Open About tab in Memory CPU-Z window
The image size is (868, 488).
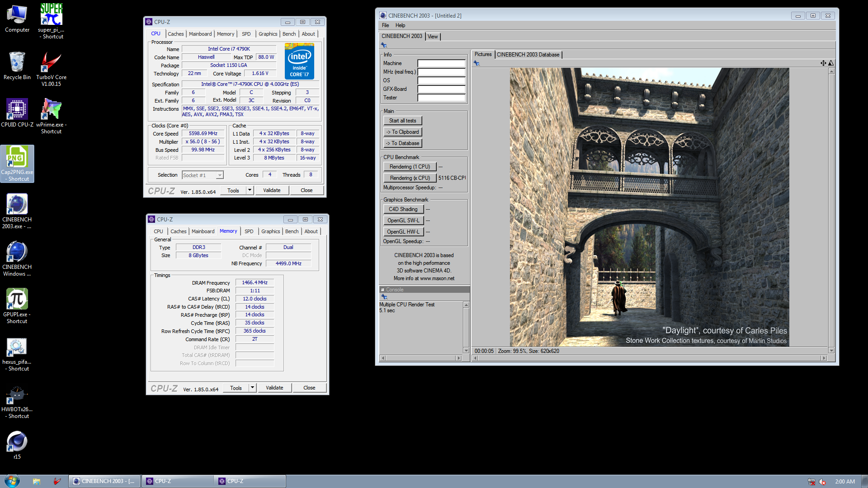coord(311,231)
